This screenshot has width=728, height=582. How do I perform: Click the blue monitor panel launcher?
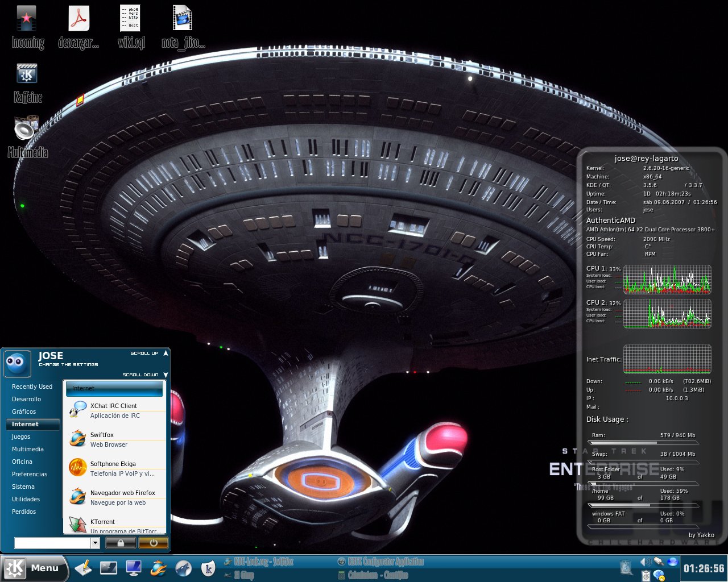(134, 568)
